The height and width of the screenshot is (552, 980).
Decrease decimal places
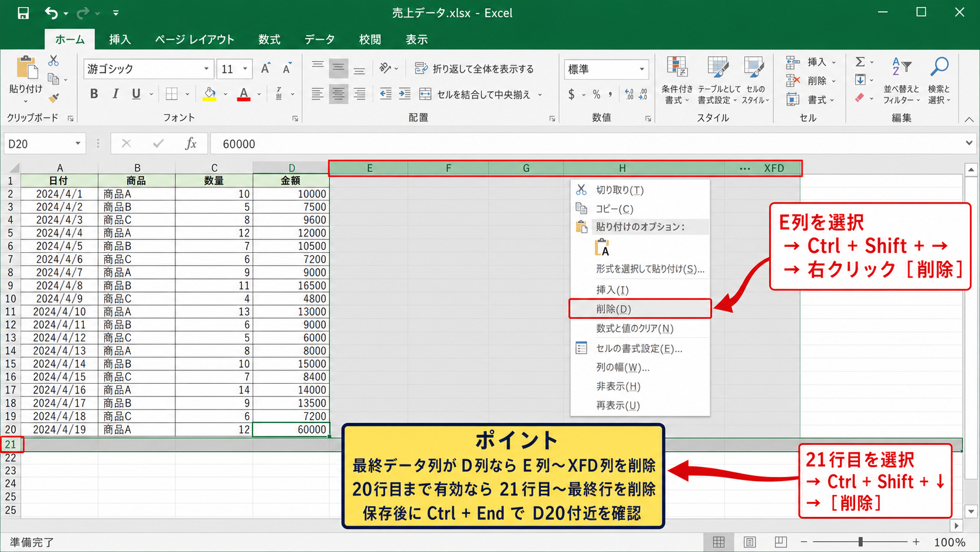pos(643,94)
